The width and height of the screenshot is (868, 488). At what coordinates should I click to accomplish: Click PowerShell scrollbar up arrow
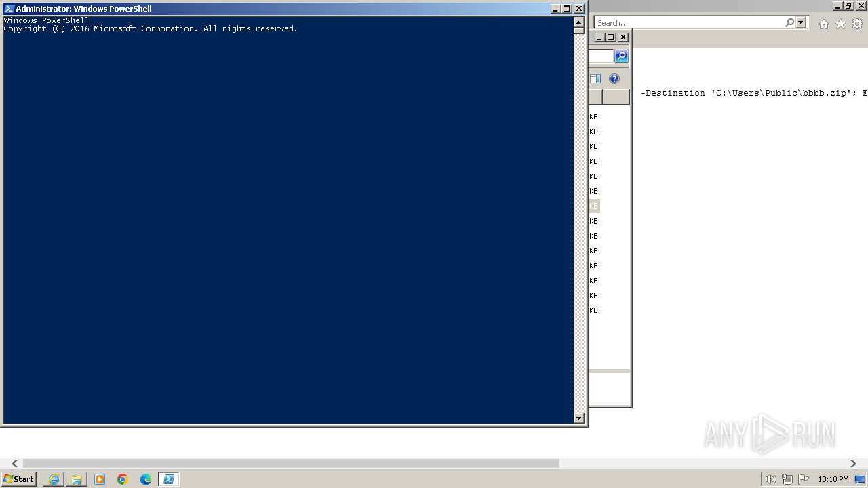(578, 22)
